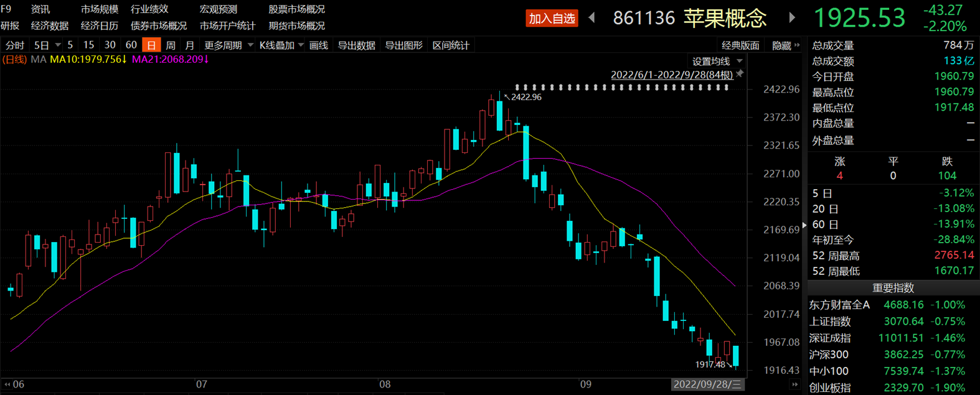980x395 pixels.
Task: Open 市场开户统计 account statistics
Action: pos(228,26)
